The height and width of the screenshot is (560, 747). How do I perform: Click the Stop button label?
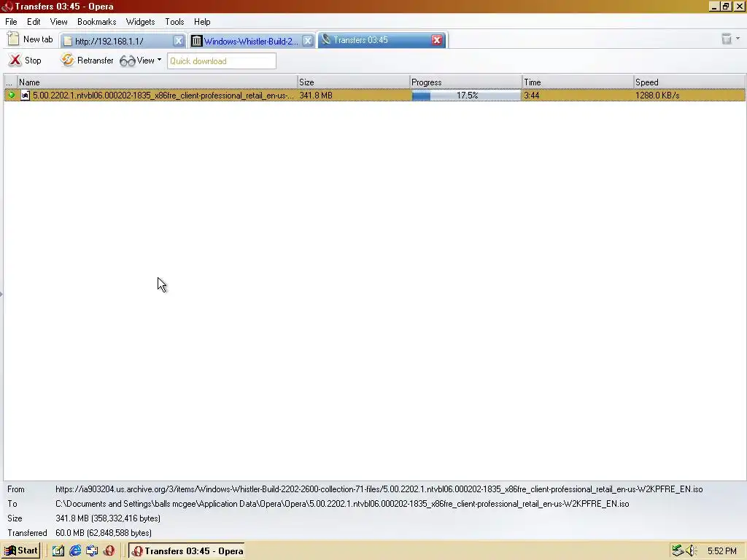click(33, 61)
